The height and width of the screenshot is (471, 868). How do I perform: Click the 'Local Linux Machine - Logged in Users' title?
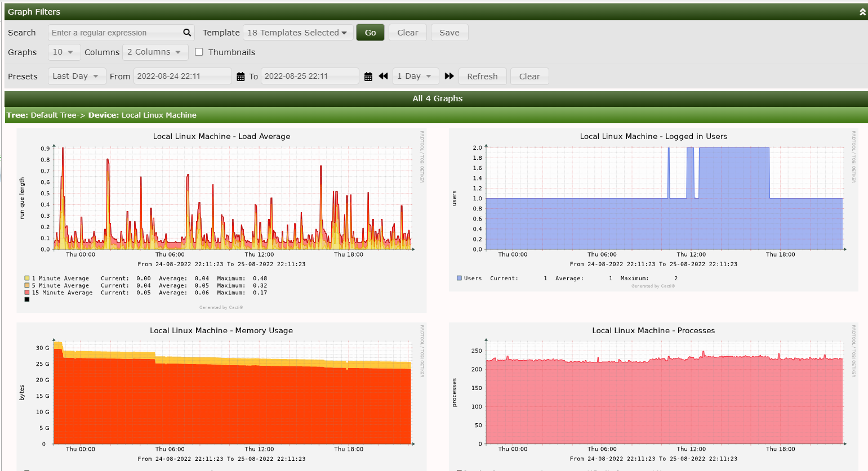pos(653,136)
